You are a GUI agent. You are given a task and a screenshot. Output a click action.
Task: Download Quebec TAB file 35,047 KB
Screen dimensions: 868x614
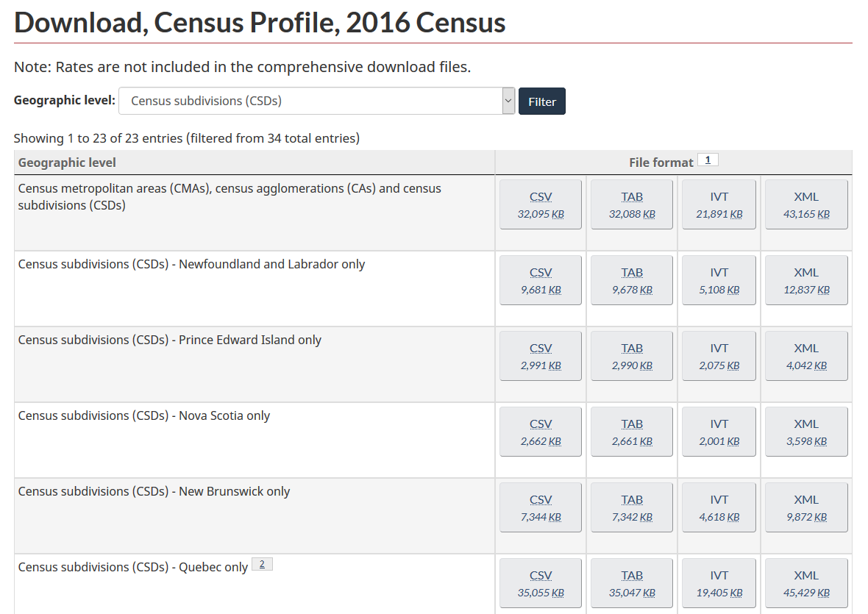[x=632, y=583]
